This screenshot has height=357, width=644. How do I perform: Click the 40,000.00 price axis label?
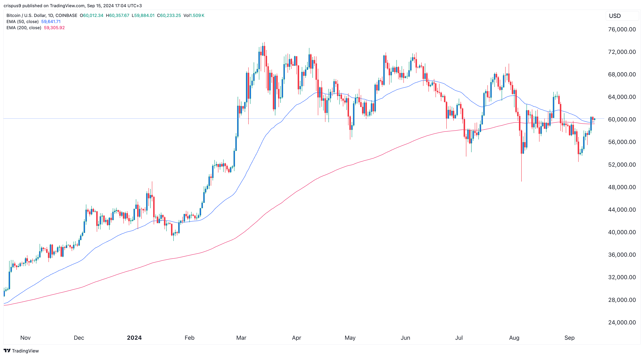tap(622, 232)
